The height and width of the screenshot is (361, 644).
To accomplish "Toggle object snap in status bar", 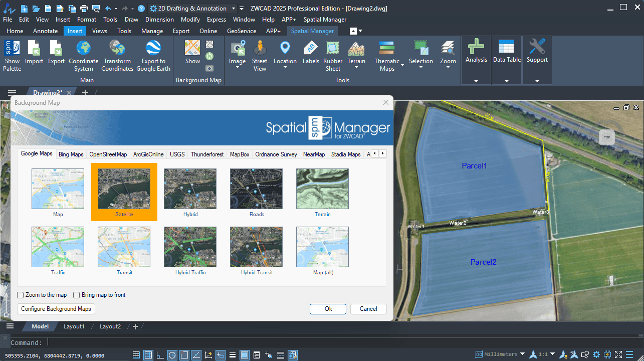I will [184, 355].
